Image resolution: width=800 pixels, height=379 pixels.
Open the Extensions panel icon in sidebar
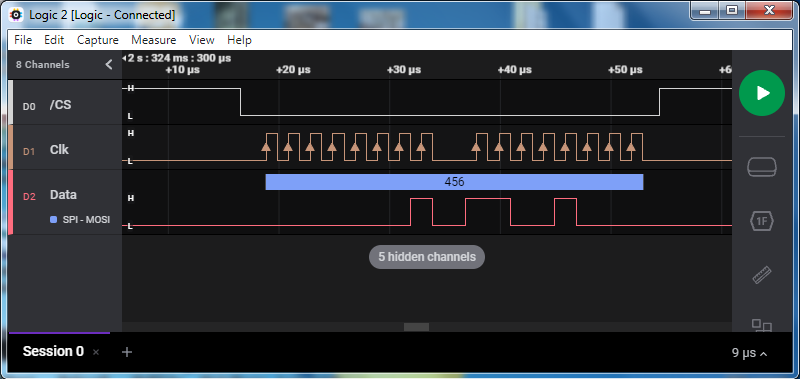tap(762, 325)
